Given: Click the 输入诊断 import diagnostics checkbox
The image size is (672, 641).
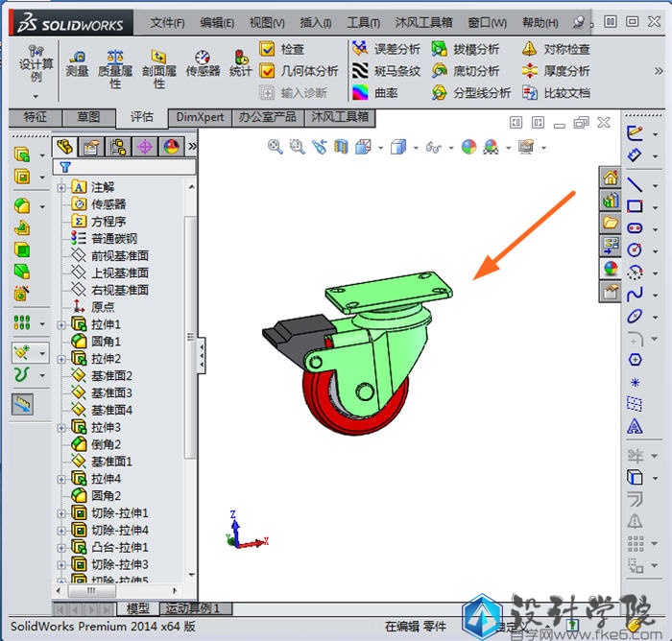Looking at the screenshot, I should (x=268, y=93).
